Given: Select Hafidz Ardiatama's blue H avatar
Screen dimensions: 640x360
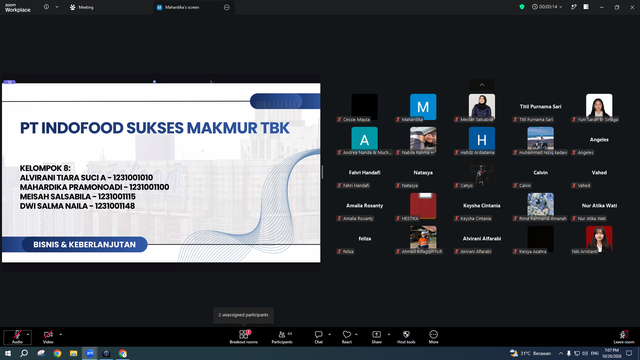Looking at the screenshot, I should tap(482, 140).
